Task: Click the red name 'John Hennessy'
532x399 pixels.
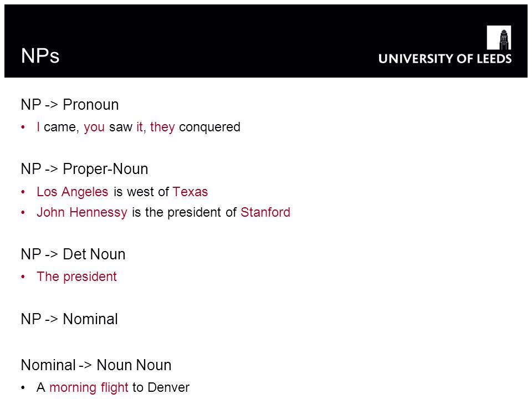Action: pyautogui.click(x=82, y=212)
